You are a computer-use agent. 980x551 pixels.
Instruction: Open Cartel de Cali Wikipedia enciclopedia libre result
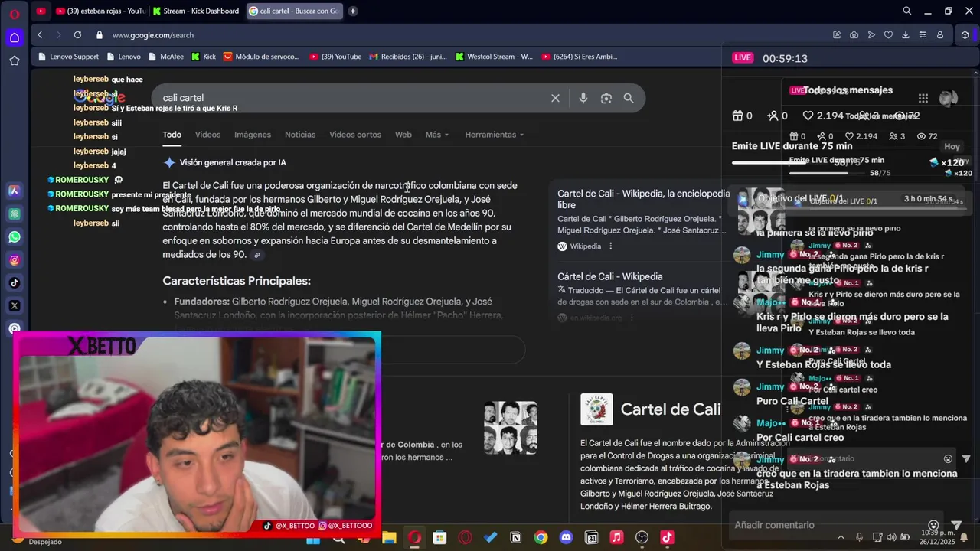click(x=643, y=199)
